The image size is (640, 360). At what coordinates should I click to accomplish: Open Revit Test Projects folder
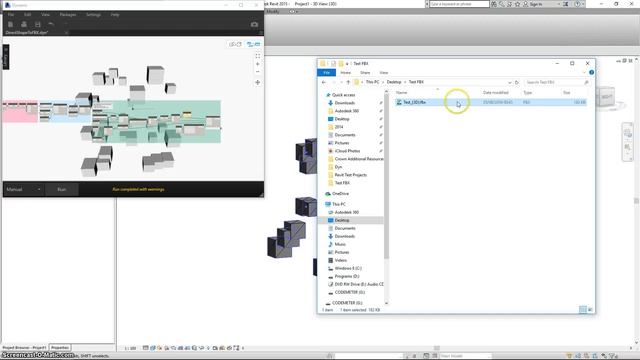(350, 175)
